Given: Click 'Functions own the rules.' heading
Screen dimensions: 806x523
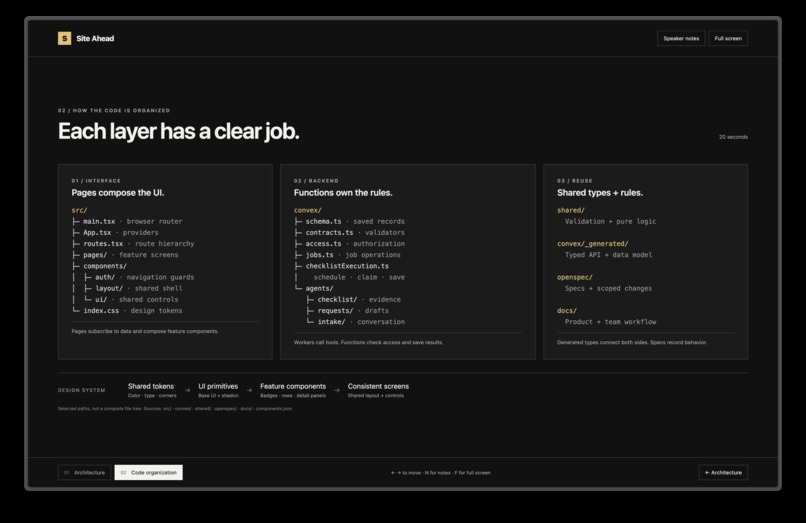Looking at the screenshot, I should pos(343,192).
